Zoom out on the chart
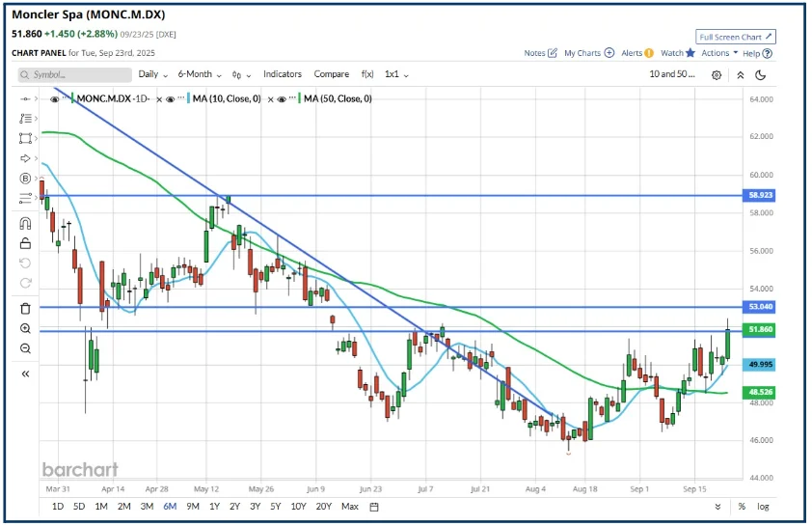Screen dimensions: 812x526 25,348
